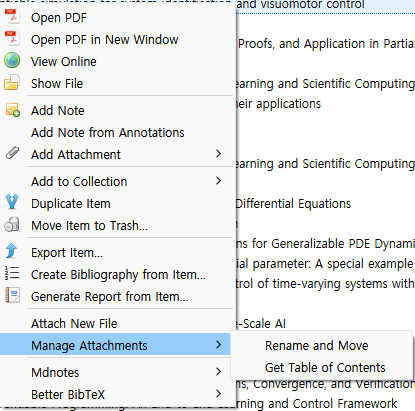This screenshot has width=415, height=411.
Task: Select the row ending '-Scale AI'
Action: pos(326,323)
